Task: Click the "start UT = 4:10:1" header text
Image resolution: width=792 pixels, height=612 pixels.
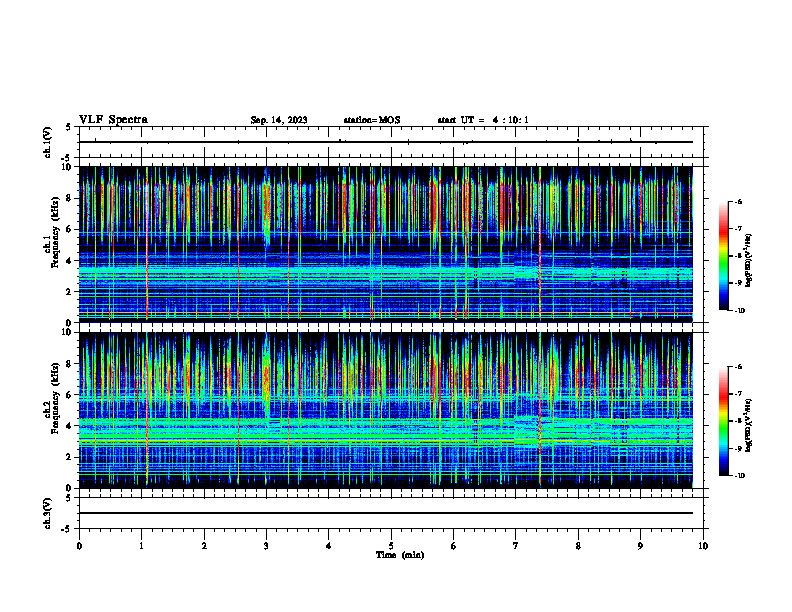Action: (x=483, y=120)
